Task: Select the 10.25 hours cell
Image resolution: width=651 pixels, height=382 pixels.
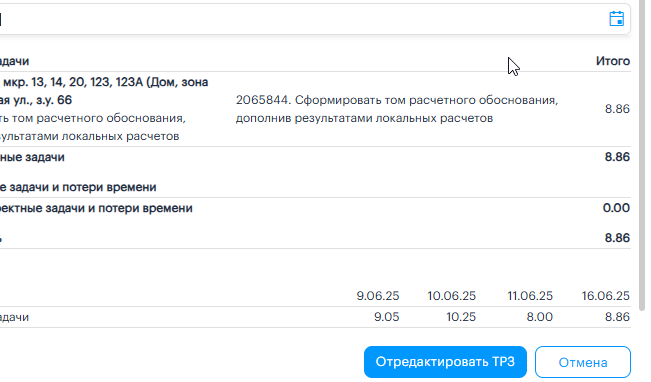Action: [x=461, y=317]
